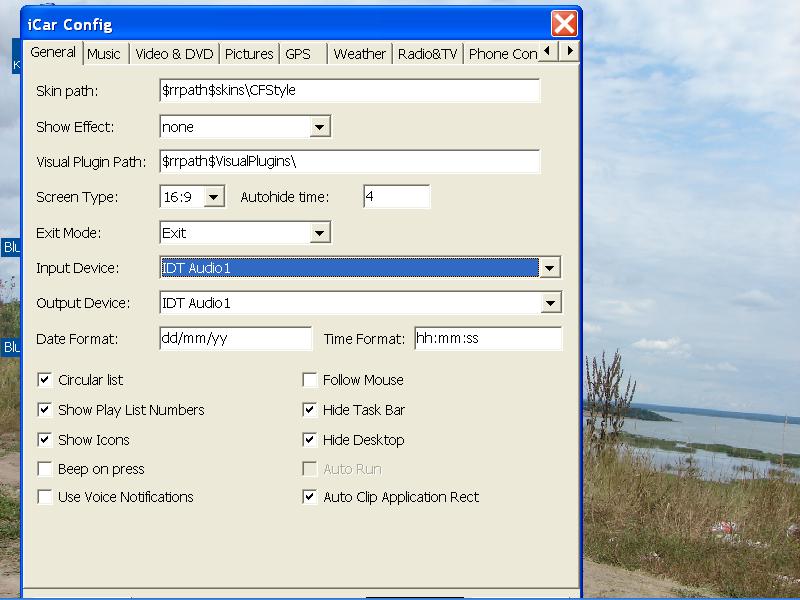Click the Autohide time field
The height and width of the screenshot is (600, 800).
[396, 197]
